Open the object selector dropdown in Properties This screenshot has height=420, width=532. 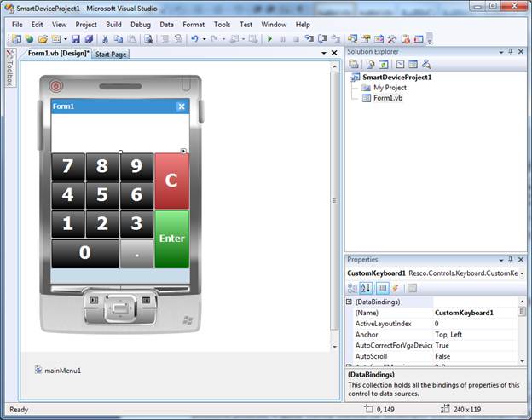(522, 273)
